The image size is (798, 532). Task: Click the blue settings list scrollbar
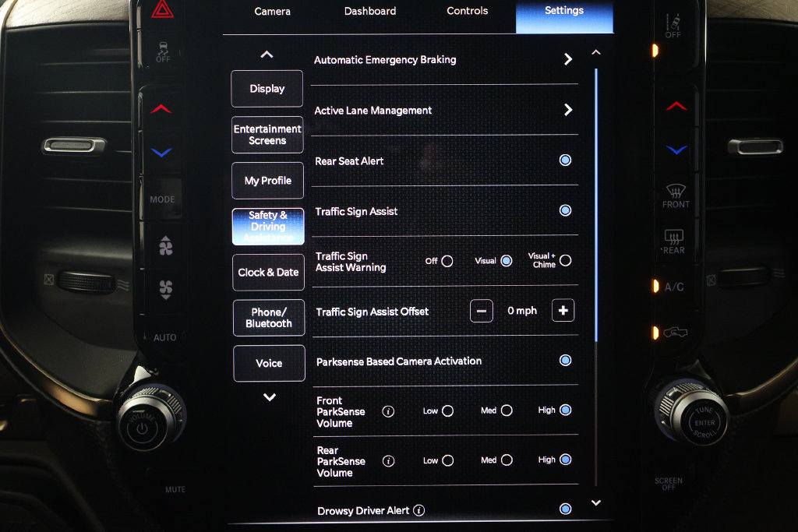coord(596,205)
